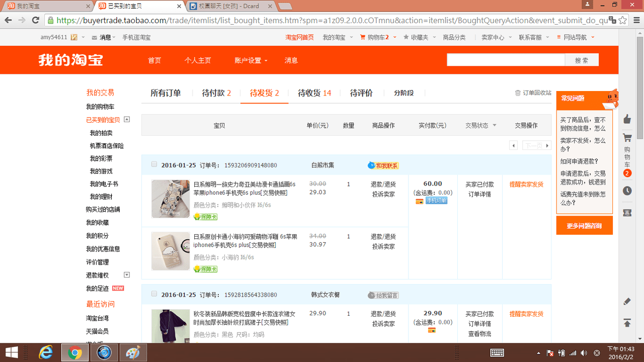
Task: Click the 保障卡 badge under the 姆明 phone case
Action: (205, 217)
